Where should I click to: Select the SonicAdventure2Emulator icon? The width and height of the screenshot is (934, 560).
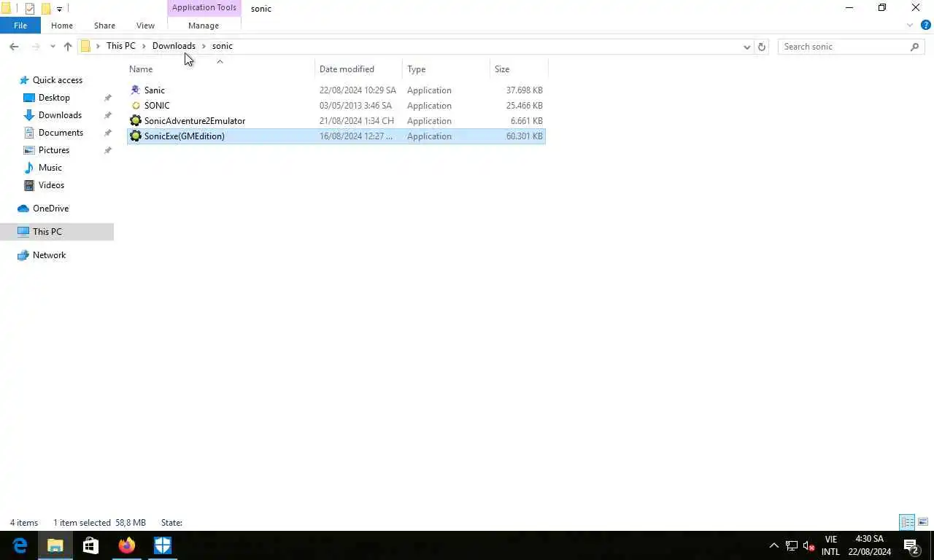point(136,121)
